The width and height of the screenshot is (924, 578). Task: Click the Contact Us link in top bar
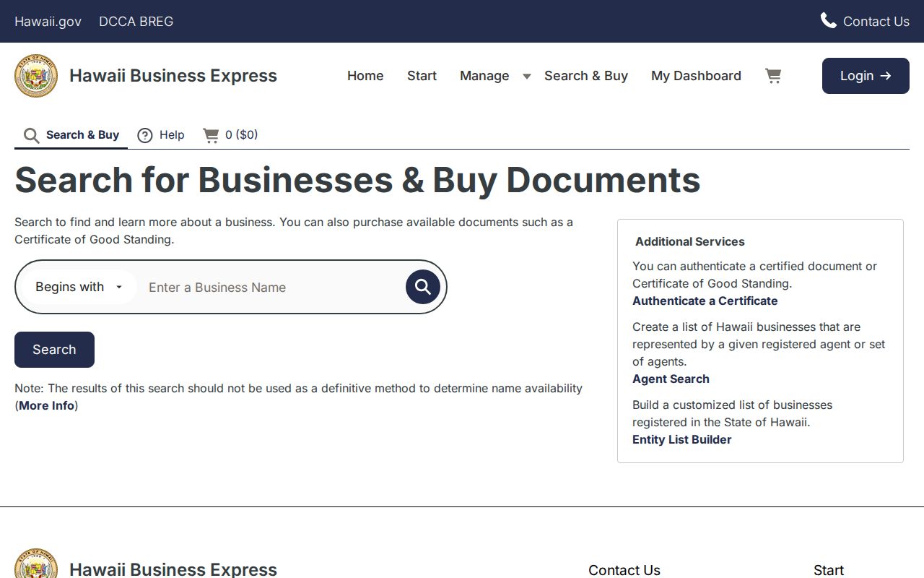tap(876, 21)
